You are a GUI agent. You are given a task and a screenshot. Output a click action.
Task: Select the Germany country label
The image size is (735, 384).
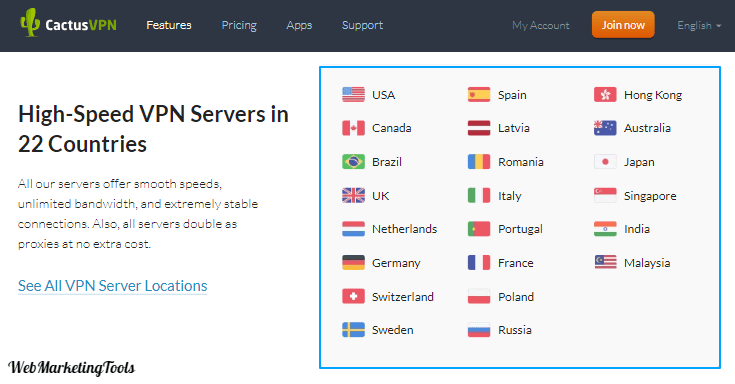[x=396, y=263]
